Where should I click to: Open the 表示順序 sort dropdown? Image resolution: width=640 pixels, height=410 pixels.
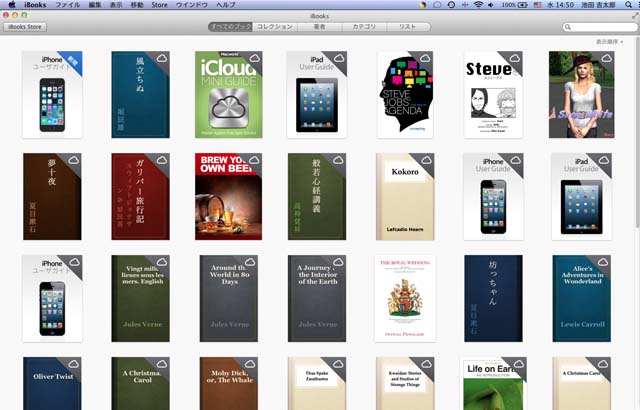pos(609,42)
